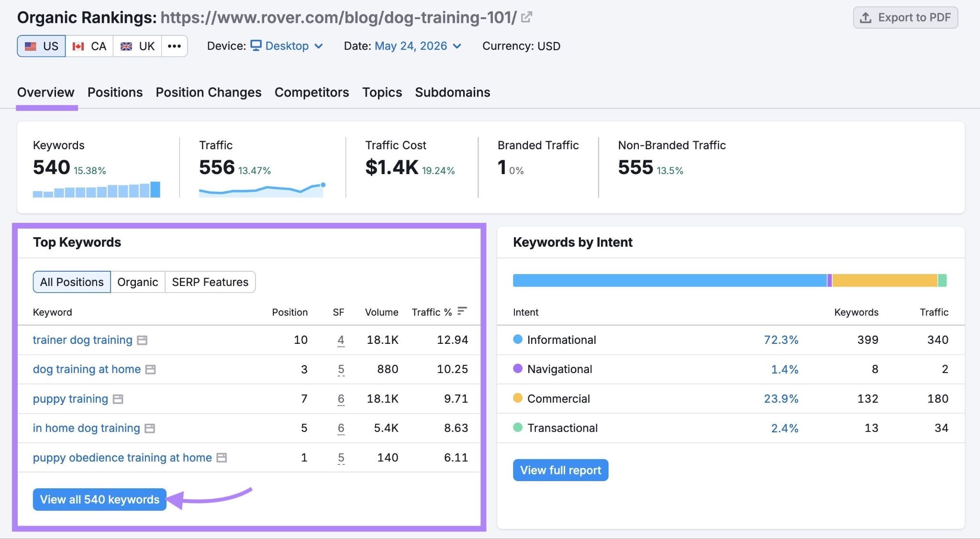Click the green Transactional segment of the intent bar
Image resolution: width=980 pixels, height=539 pixels.
942,280
